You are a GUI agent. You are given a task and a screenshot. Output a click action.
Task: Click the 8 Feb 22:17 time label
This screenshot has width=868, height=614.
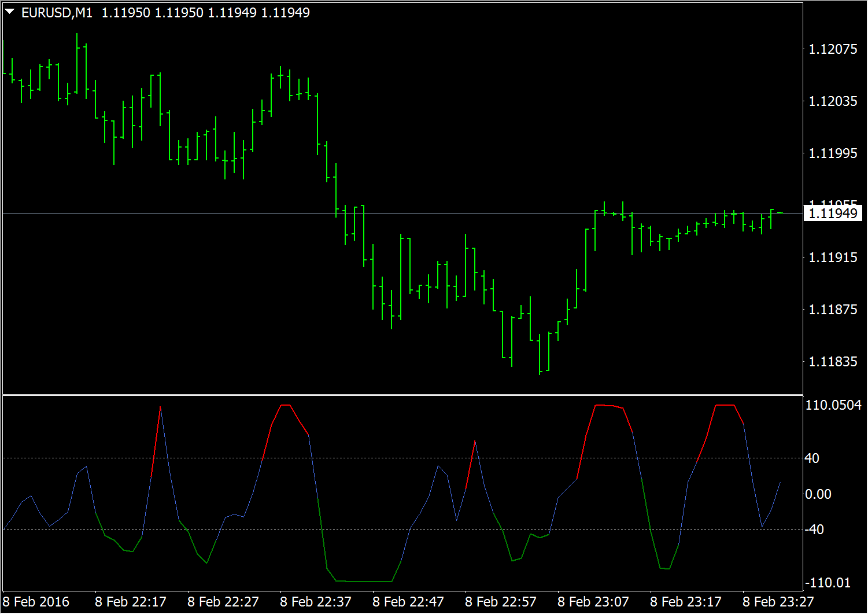pyautogui.click(x=131, y=602)
